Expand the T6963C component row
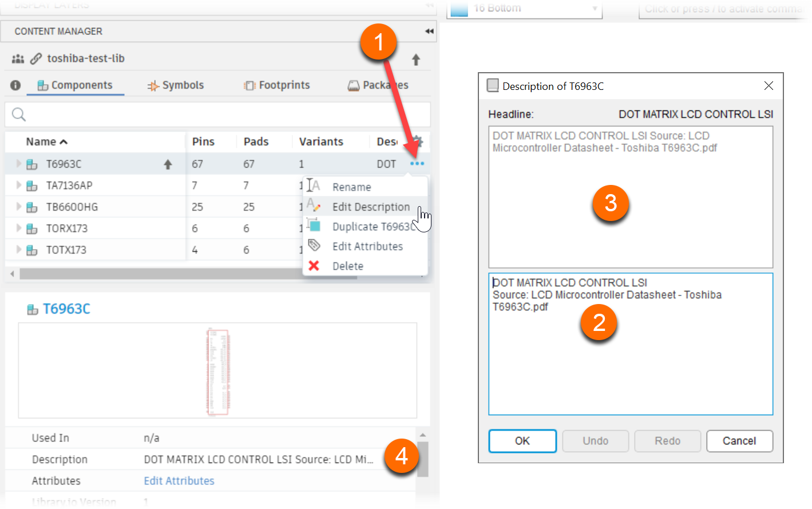Screen dimensions: 812x509 [18, 164]
